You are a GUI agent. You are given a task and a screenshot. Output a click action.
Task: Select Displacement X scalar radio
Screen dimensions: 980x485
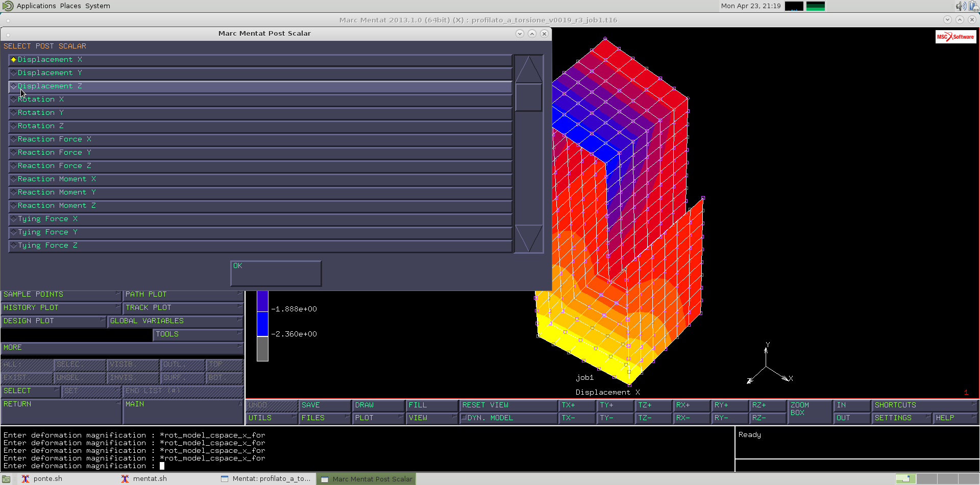260,60
